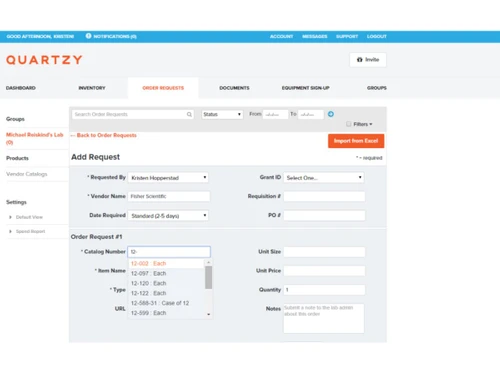
Task: Open the Documents tab
Action: 234,88
